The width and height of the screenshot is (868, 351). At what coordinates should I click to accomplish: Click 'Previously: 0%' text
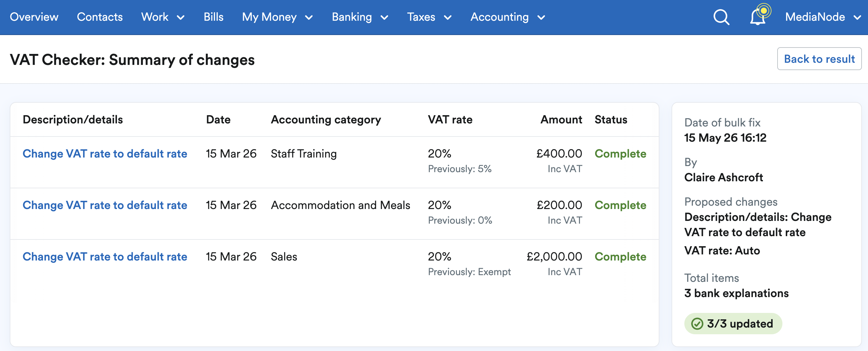[460, 221]
